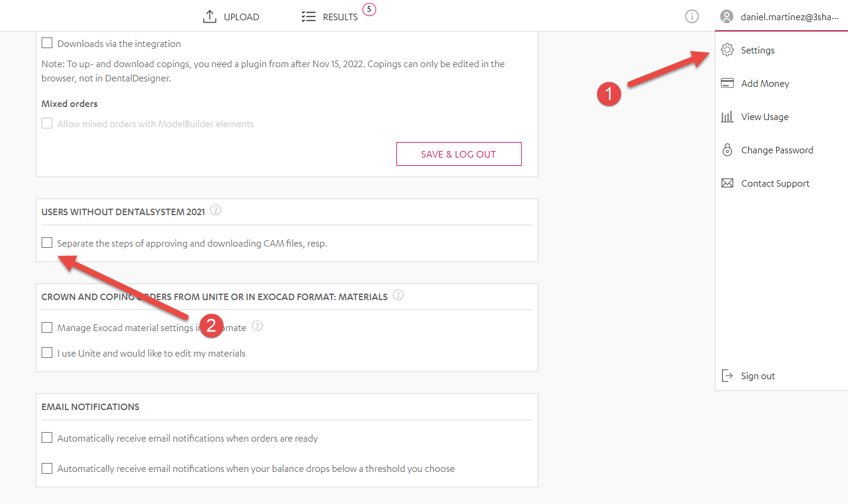Image resolution: width=848 pixels, height=504 pixels.
Task: Click the Change Password lock icon
Action: pyautogui.click(x=727, y=150)
